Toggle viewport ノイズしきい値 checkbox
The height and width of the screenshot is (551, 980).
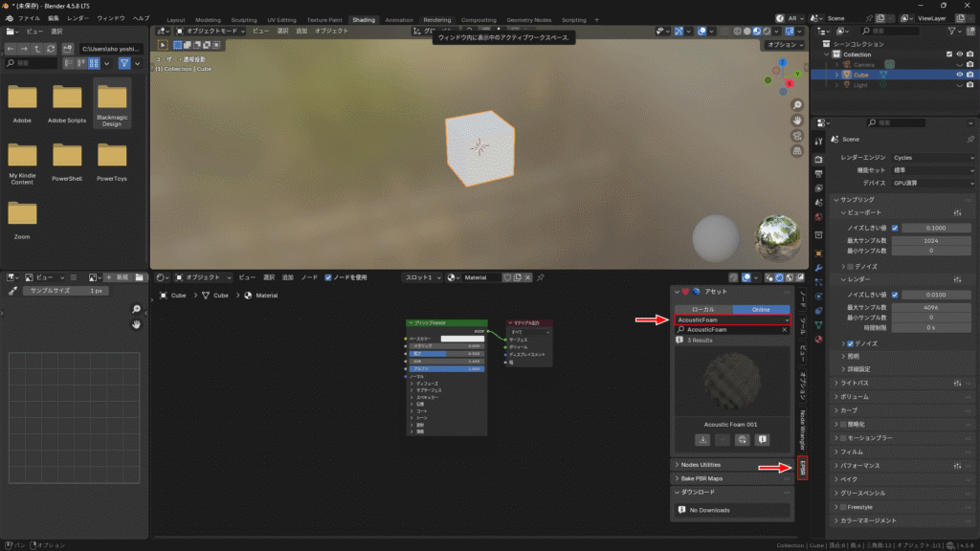pos(895,228)
